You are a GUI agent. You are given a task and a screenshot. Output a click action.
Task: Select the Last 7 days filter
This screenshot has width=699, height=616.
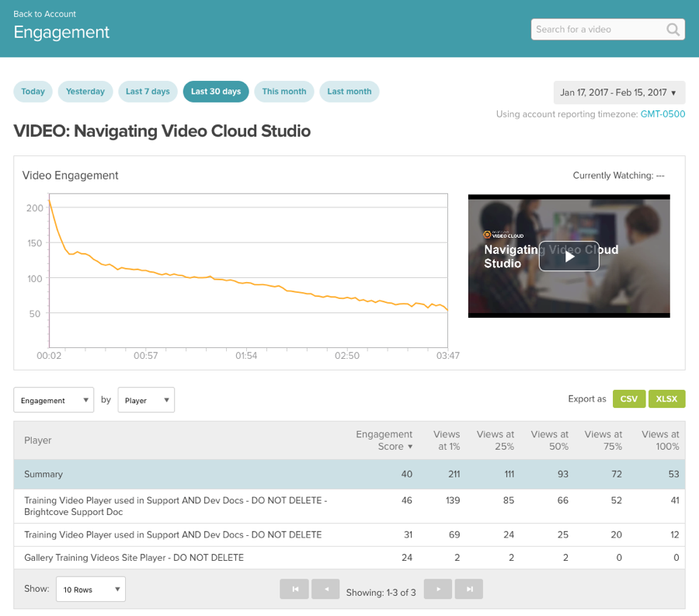click(x=148, y=92)
